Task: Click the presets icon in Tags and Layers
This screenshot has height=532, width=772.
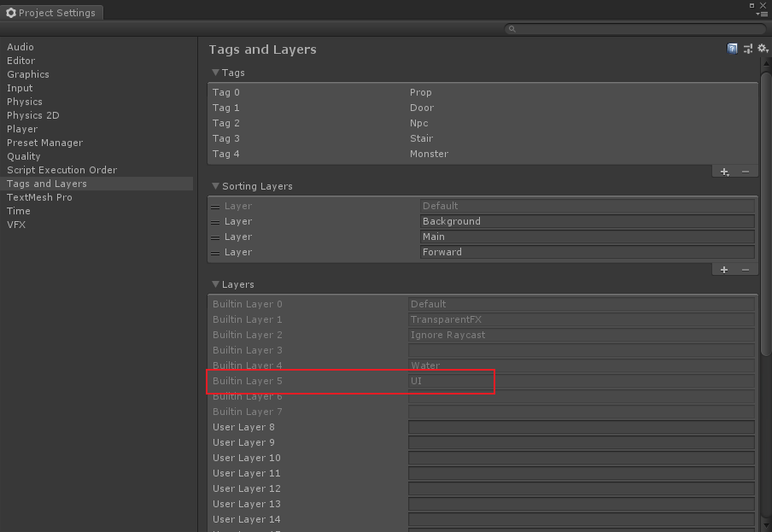Action: point(747,49)
